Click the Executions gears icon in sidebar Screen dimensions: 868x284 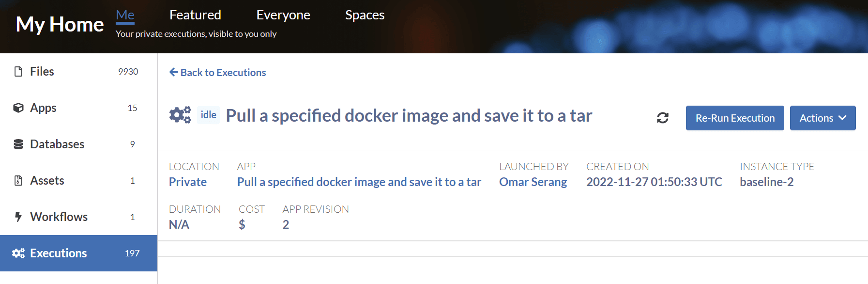click(x=18, y=253)
